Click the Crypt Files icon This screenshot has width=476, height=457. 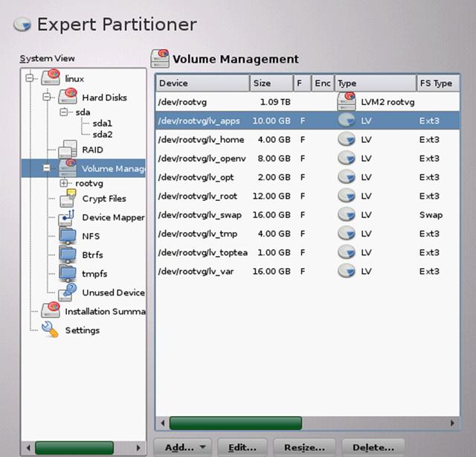pyautogui.click(x=68, y=198)
